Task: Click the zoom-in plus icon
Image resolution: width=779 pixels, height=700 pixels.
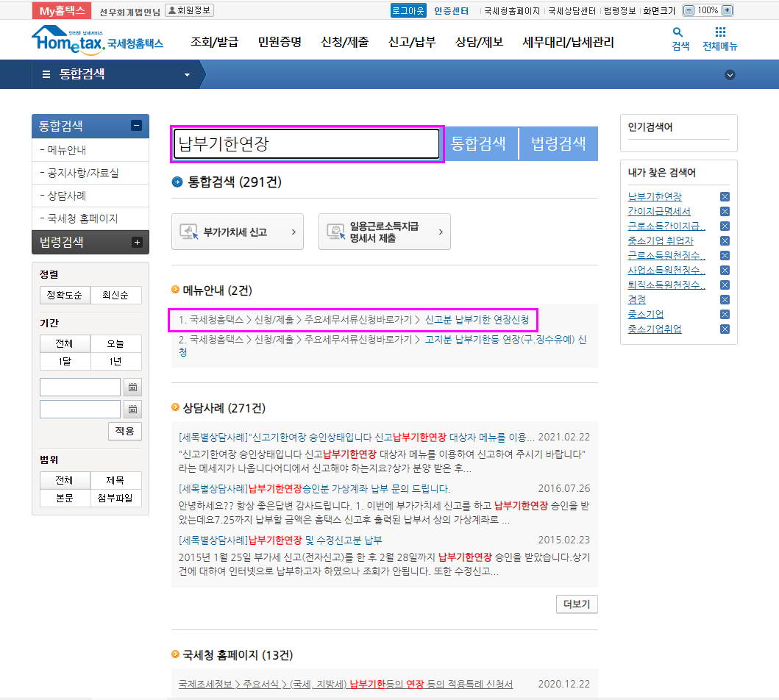Action: click(727, 10)
